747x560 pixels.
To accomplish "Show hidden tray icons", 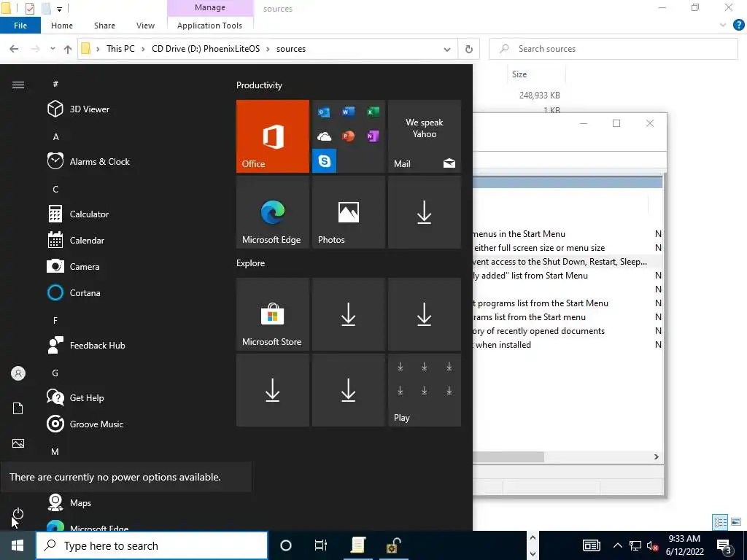I will (x=617, y=545).
